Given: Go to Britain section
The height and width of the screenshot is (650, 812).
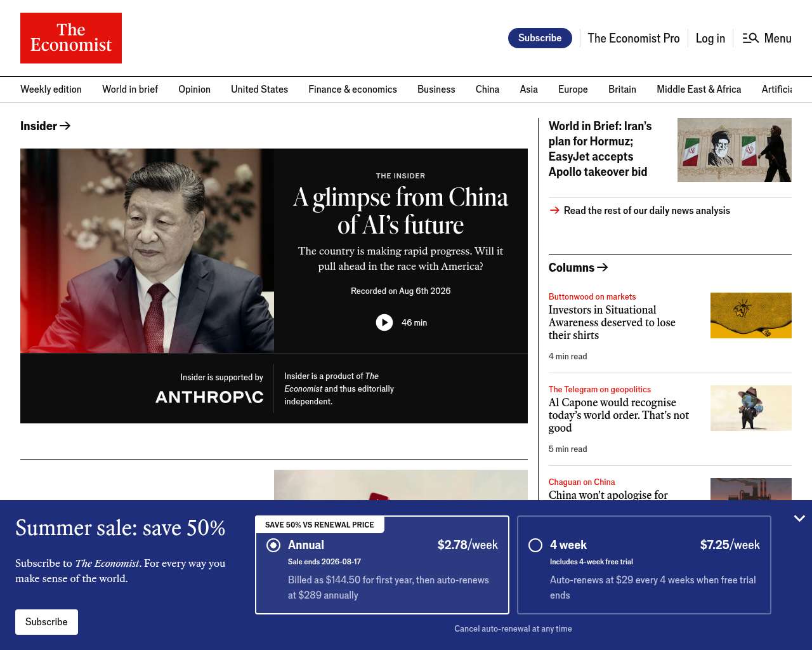Looking at the screenshot, I should pos(622,90).
